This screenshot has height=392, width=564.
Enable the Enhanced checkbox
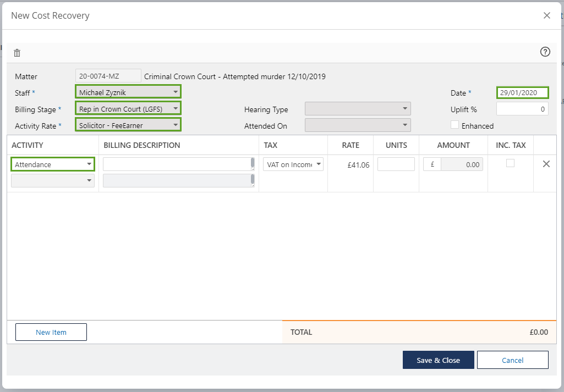coord(455,125)
